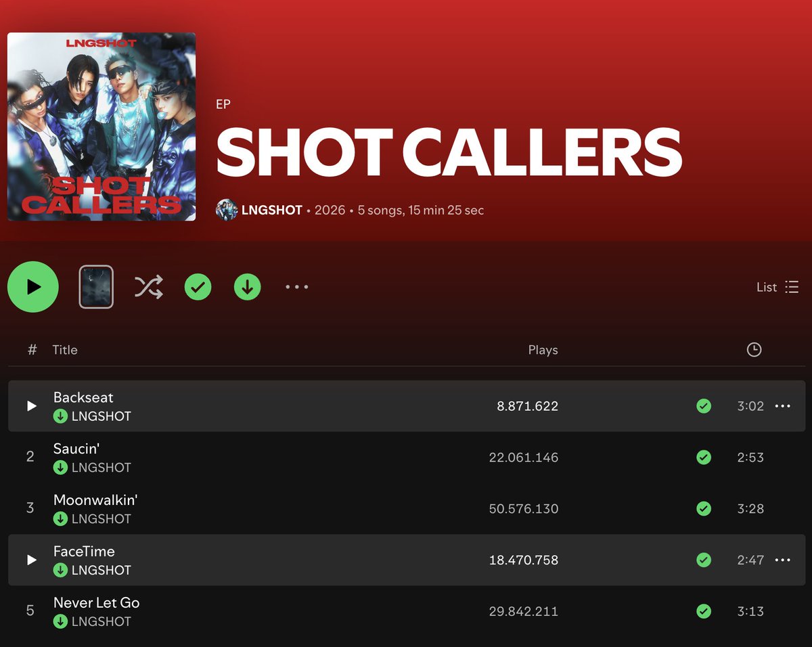
Task: Enable shuffle for the EP
Action: pos(149,287)
